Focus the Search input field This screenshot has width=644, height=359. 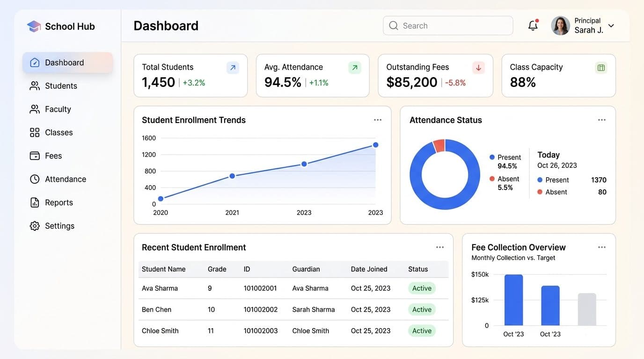coord(448,26)
